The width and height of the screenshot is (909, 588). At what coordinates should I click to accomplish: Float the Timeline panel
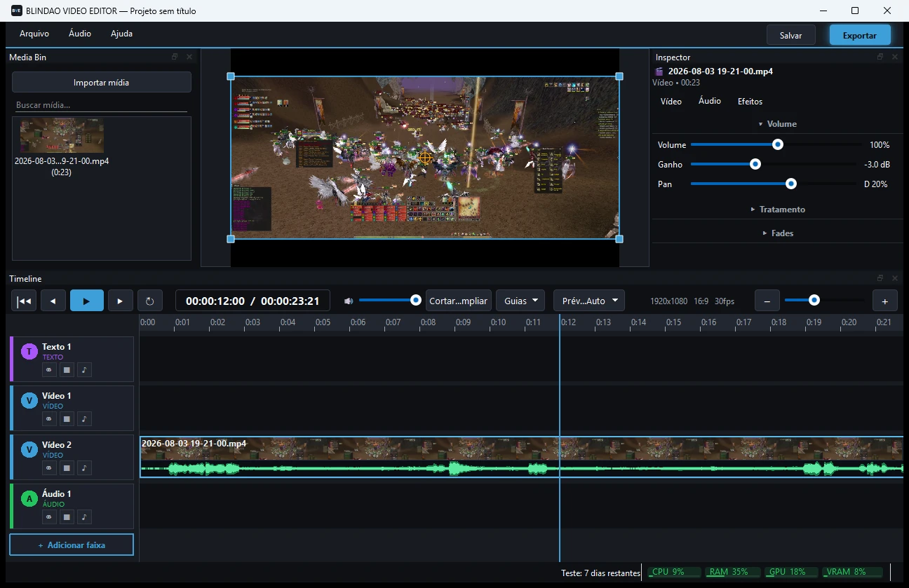tap(880, 278)
